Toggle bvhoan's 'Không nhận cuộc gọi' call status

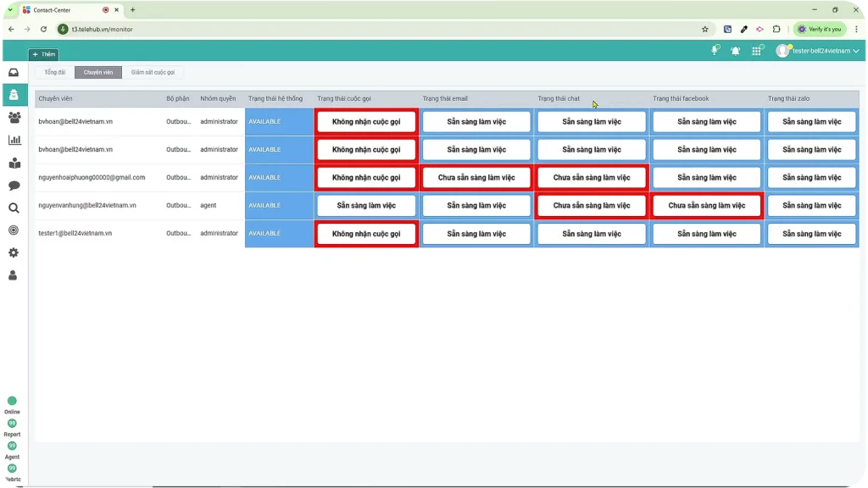click(366, 121)
